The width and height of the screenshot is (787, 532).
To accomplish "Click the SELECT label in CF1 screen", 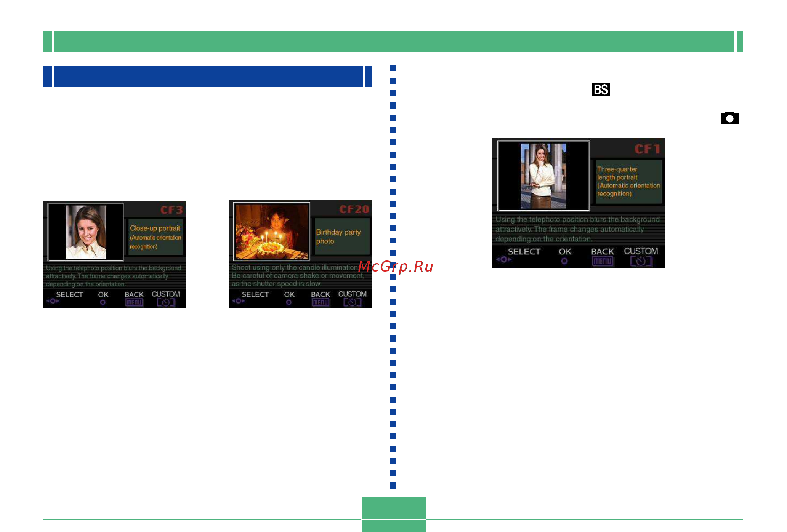I will (x=524, y=251).
